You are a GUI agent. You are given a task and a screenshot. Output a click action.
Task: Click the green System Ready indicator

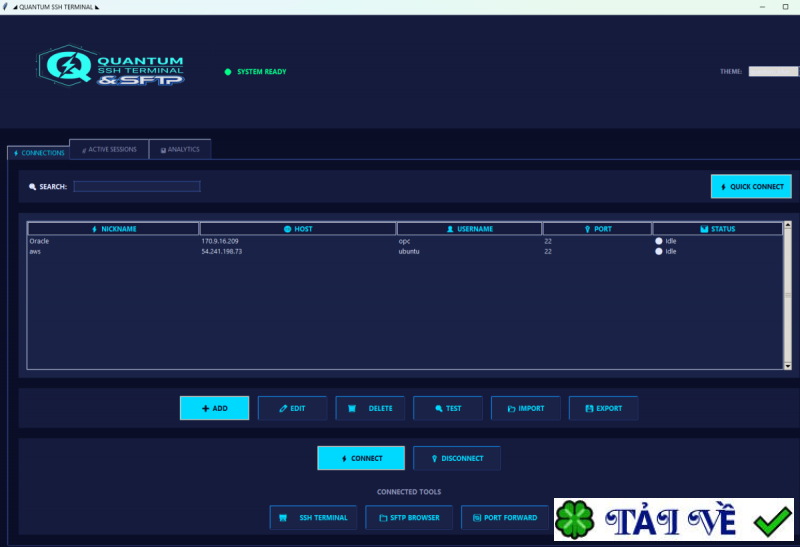[228, 72]
